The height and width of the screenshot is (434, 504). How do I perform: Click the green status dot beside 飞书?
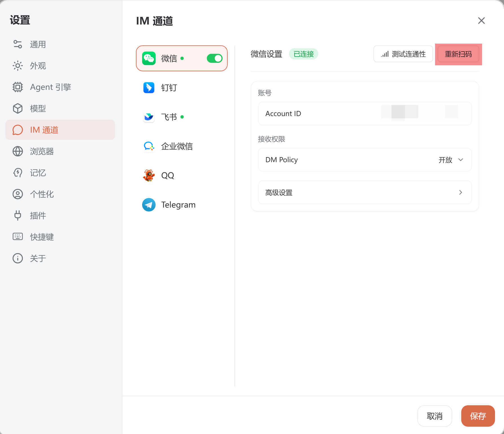click(182, 117)
